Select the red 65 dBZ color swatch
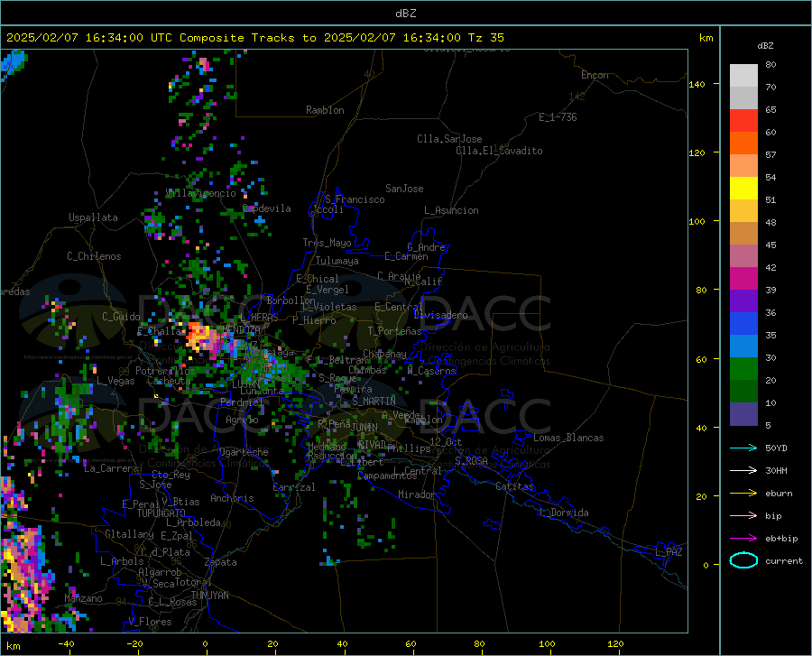812x656 pixels. pos(743,121)
